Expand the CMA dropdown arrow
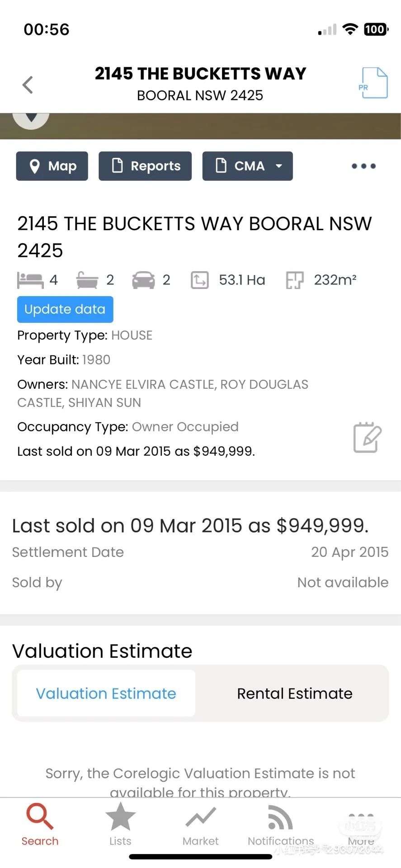401x868 pixels. [x=279, y=166]
